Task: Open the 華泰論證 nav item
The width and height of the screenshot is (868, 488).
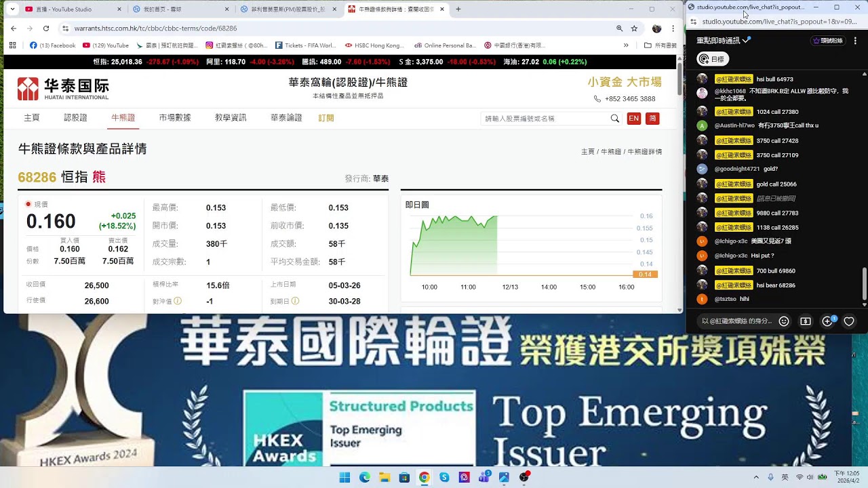Action: tap(286, 118)
